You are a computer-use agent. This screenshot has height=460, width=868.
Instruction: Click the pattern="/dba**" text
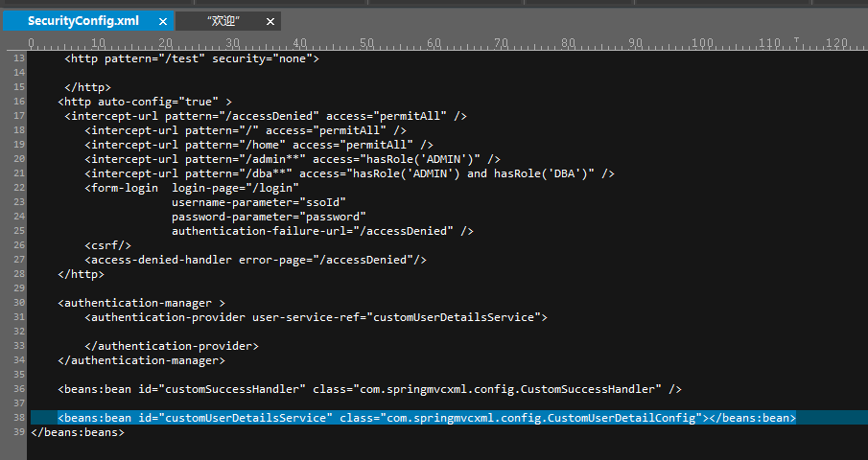tap(239, 173)
